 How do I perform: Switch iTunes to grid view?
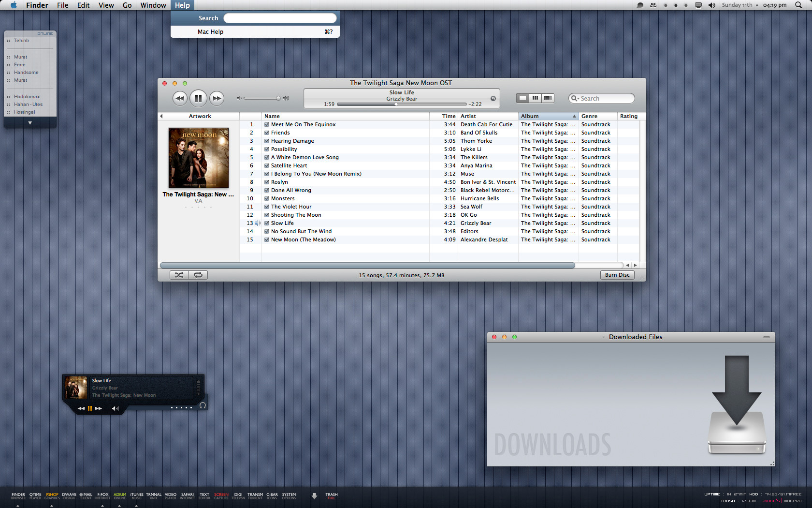click(535, 98)
